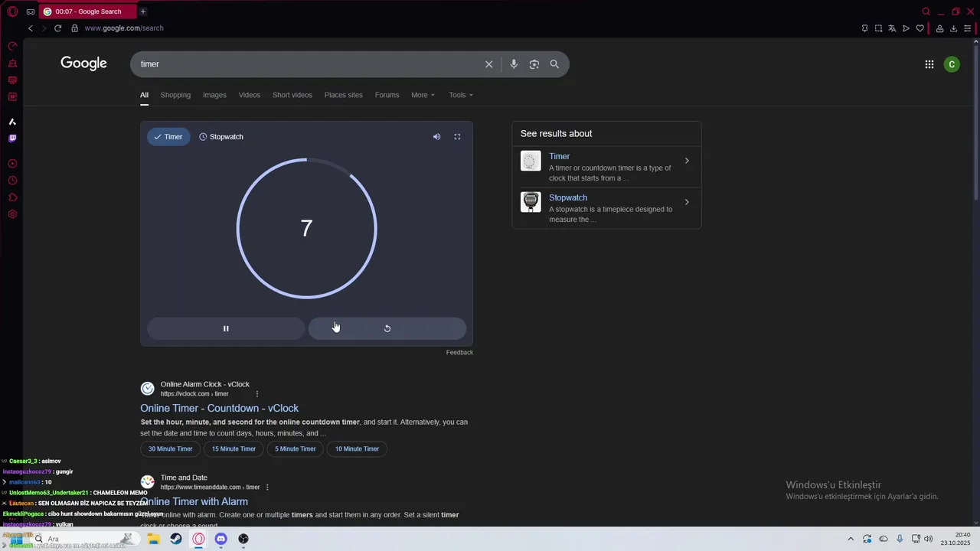Pause the running timer
Screen dimensions: 980x551
coord(226,328)
